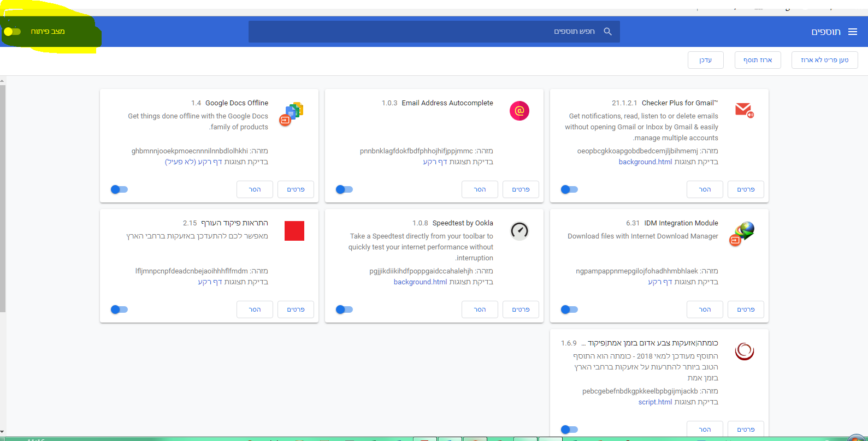Click the ID text 'oeopbcgkkoapgobdbedcemjljbihmemj'
The height and width of the screenshot is (441, 868).
[x=637, y=151]
